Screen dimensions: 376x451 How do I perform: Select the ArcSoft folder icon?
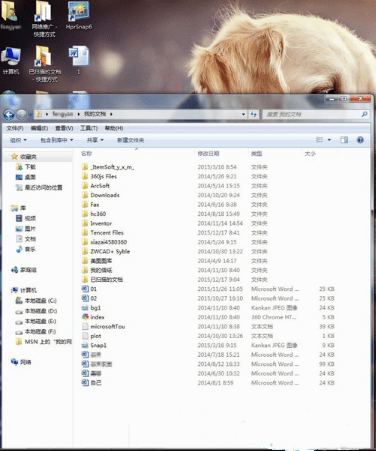pyautogui.click(x=85, y=186)
